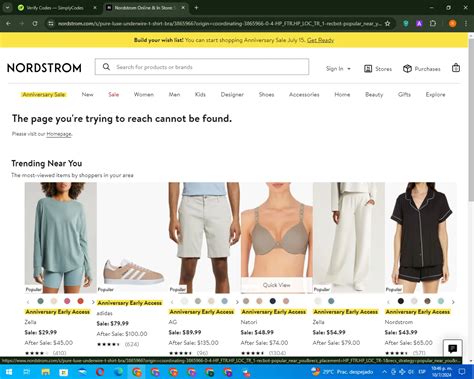The image size is (474, 379).
Task: Switch to Verify Codes SimplyCodes tab
Action: [x=55, y=7]
